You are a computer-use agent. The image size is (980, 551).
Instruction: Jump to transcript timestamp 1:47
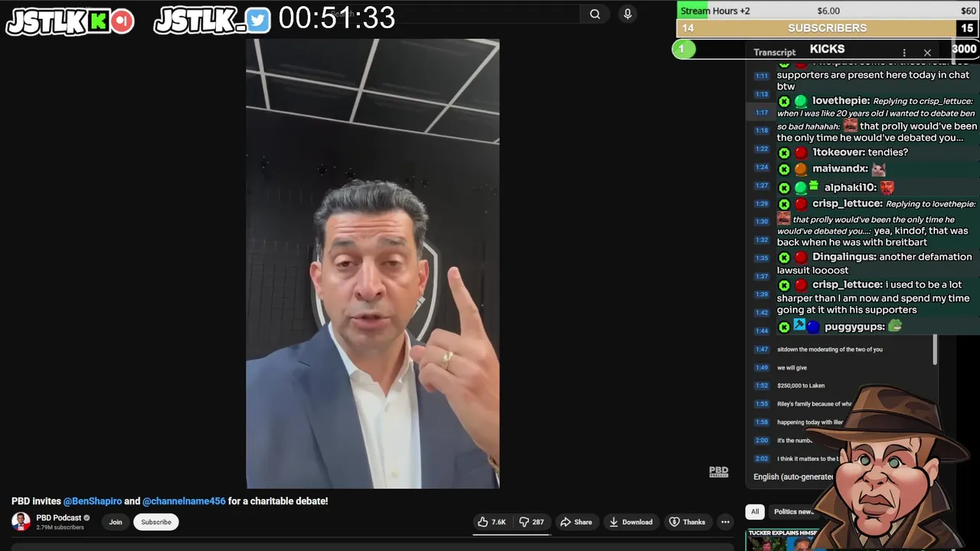coord(761,349)
